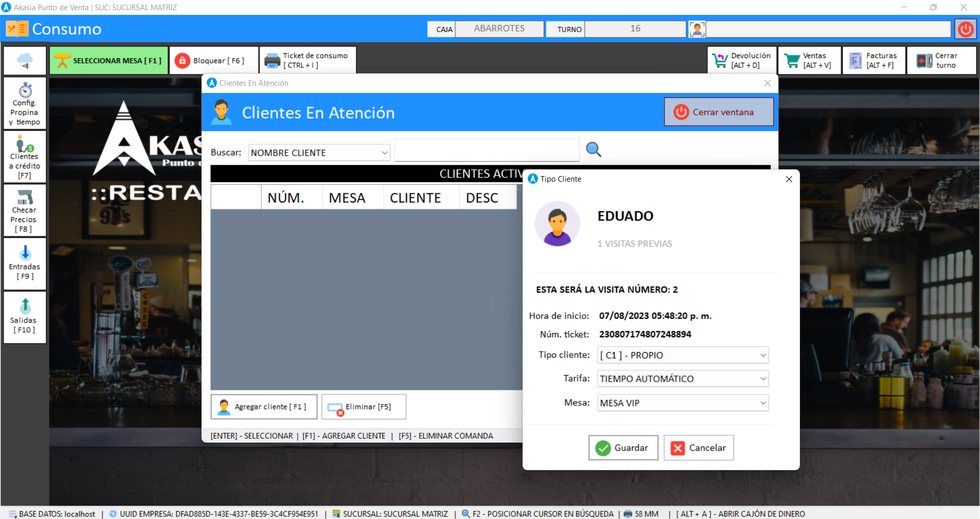The width and height of the screenshot is (980, 519).
Task: Click the magnifying glass search icon
Action: [x=593, y=150]
